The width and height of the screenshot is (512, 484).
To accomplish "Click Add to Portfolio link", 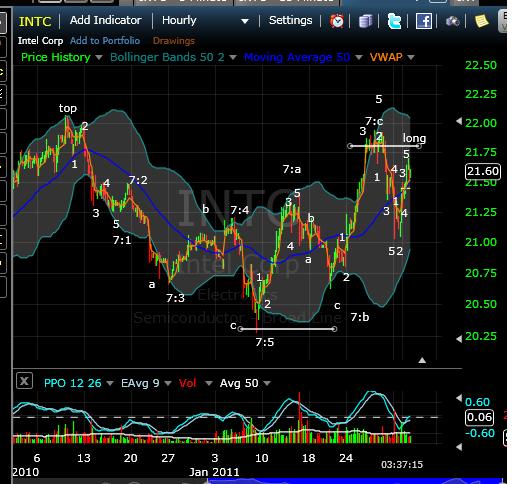I will (x=105, y=41).
